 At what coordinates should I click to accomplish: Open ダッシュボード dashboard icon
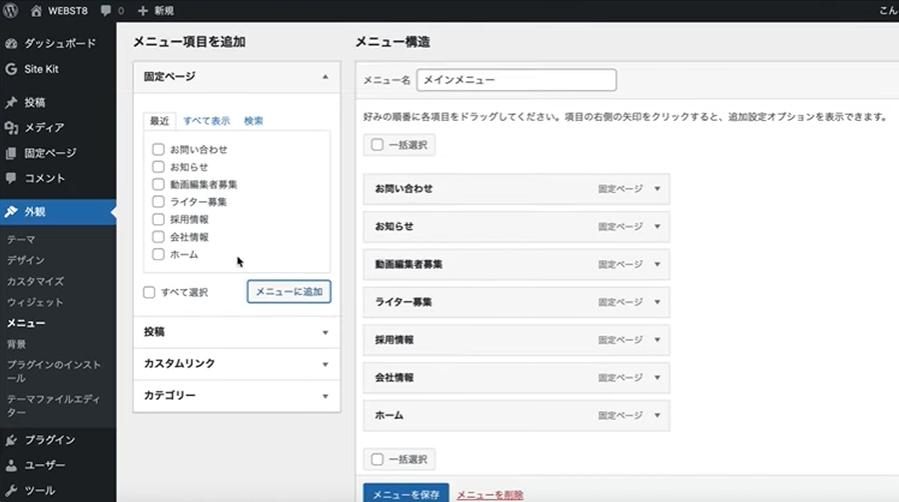[11, 44]
